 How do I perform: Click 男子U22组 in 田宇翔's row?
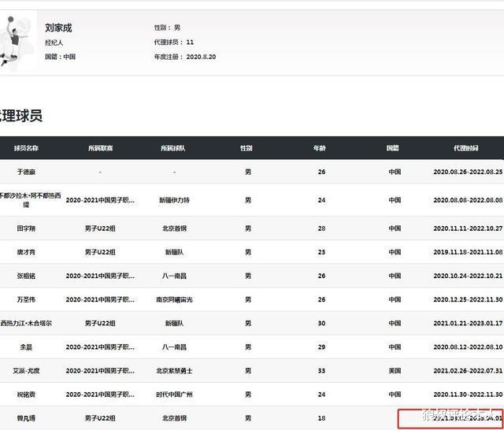click(x=100, y=228)
